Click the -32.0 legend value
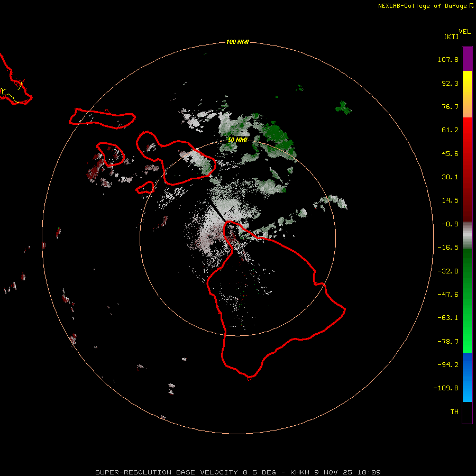The height and width of the screenshot is (476, 476). click(x=448, y=271)
